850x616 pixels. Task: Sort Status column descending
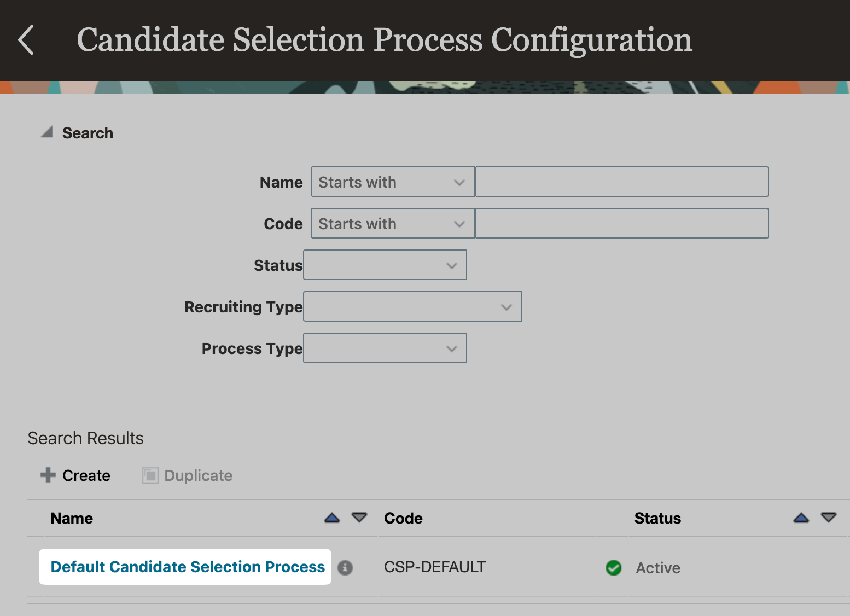coord(829,518)
